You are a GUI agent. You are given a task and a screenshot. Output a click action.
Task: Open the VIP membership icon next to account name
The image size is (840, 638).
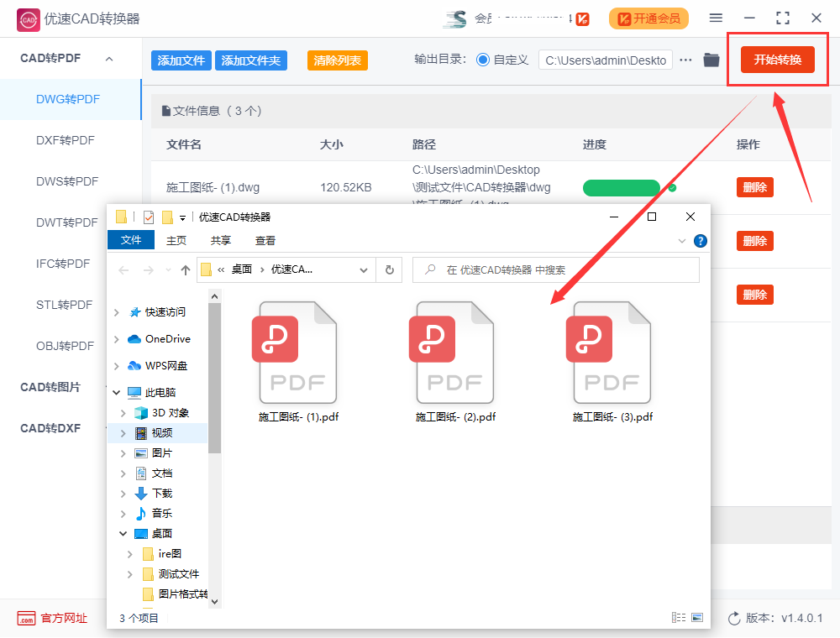tap(581, 18)
